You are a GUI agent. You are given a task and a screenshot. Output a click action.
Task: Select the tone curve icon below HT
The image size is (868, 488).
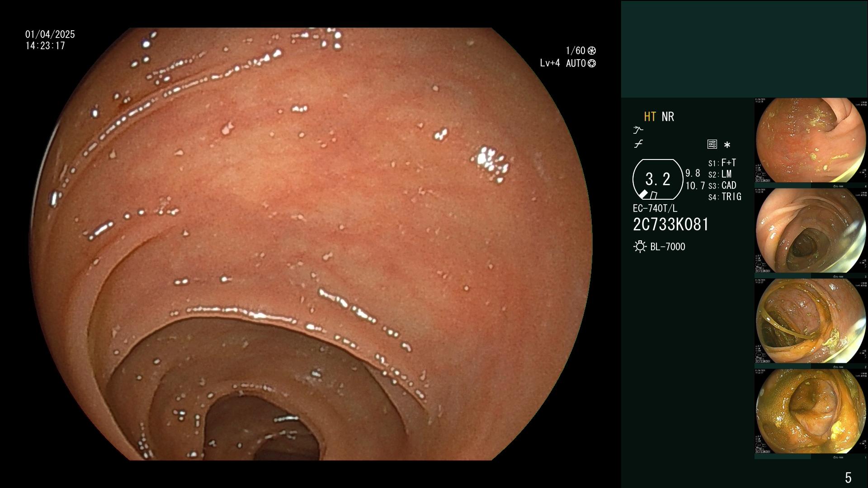638,130
